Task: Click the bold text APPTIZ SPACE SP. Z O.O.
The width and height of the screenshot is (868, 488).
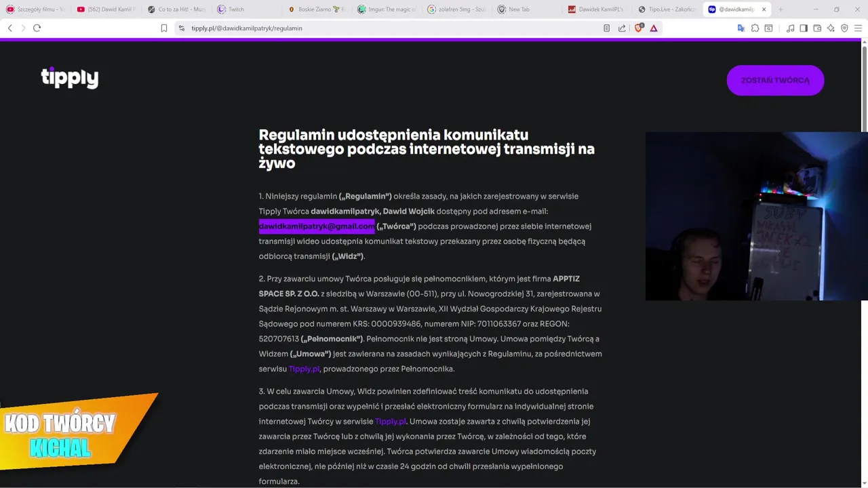Action: click(x=419, y=286)
